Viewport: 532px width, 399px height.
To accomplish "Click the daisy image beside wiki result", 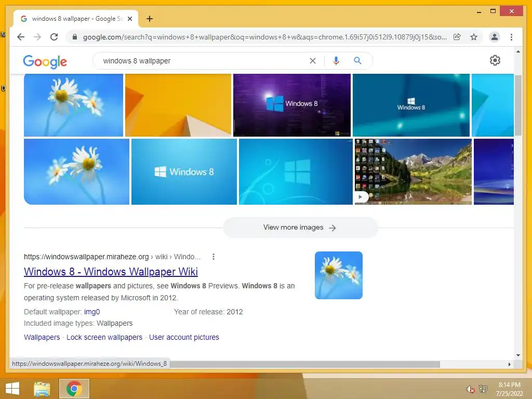I will pos(339,275).
